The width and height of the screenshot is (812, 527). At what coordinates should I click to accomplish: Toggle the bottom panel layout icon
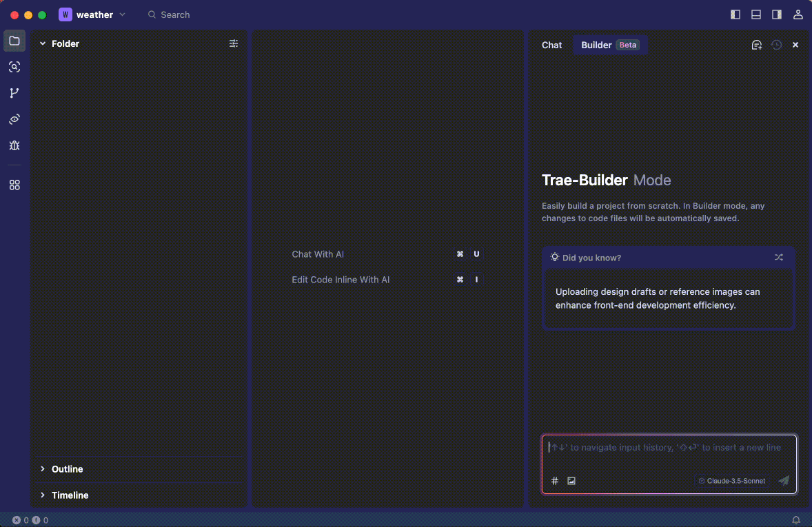click(x=756, y=14)
